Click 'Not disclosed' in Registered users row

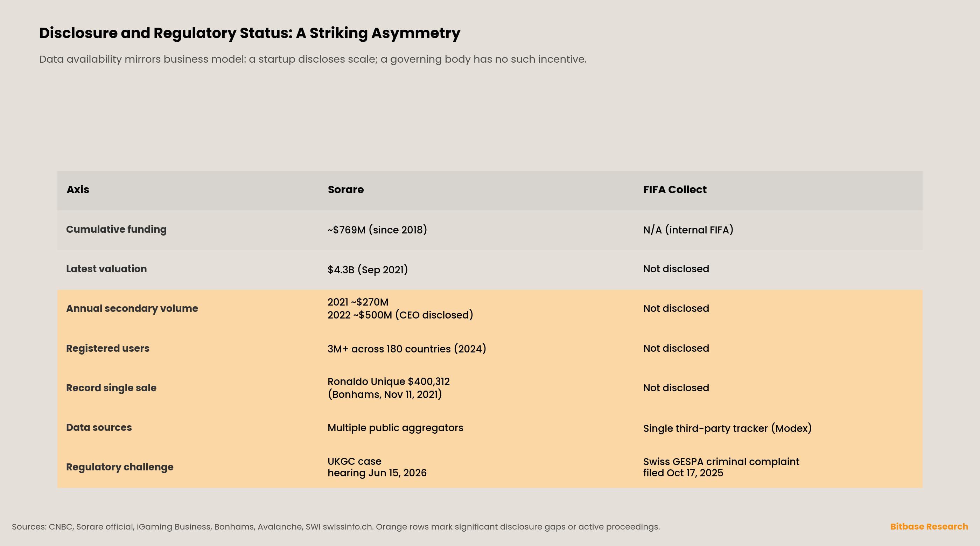675,349
